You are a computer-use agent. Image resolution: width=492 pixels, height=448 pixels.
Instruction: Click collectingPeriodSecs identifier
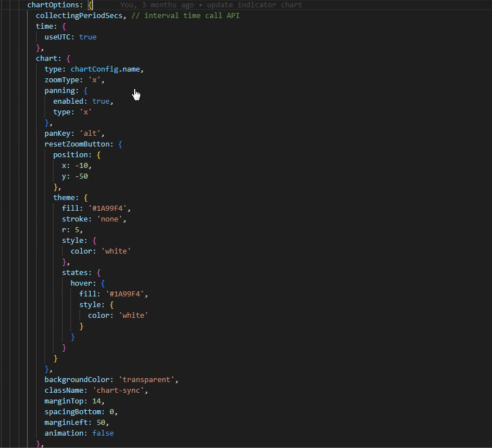(79, 16)
